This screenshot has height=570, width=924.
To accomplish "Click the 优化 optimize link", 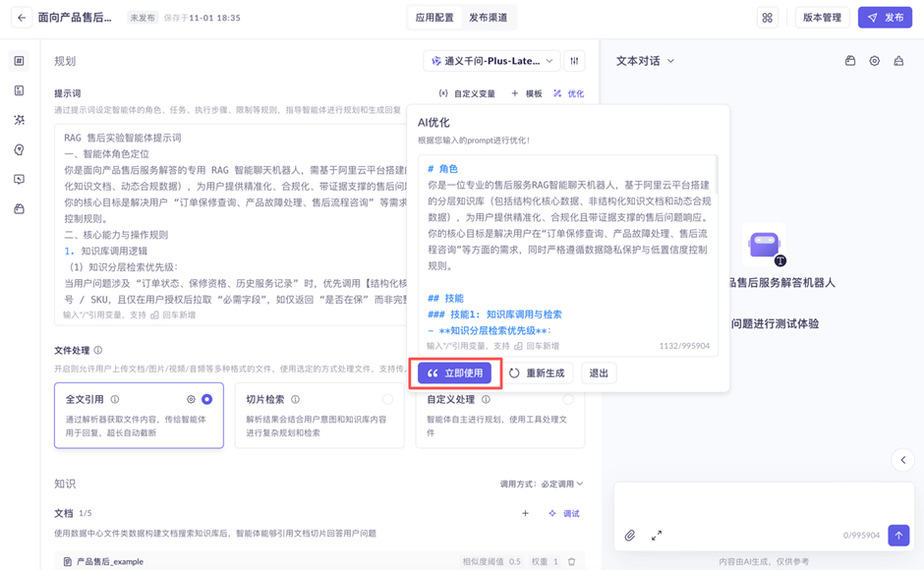I will [x=569, y=93].
